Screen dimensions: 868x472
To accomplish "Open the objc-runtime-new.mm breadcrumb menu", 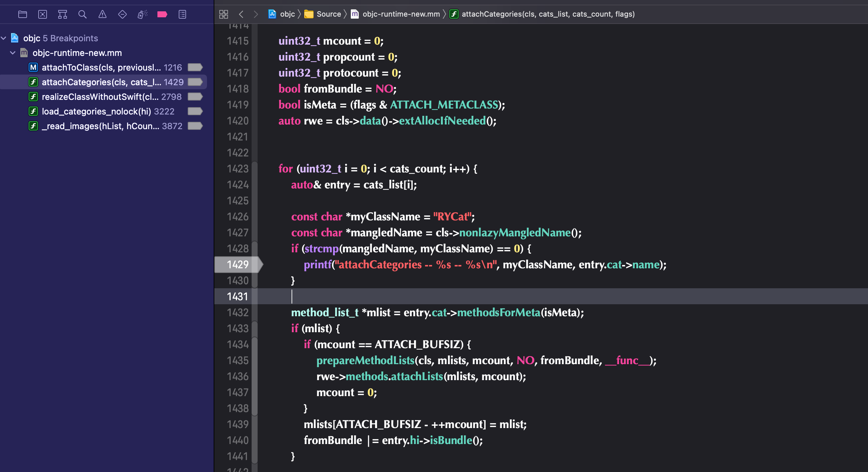I will pos(401,14).
